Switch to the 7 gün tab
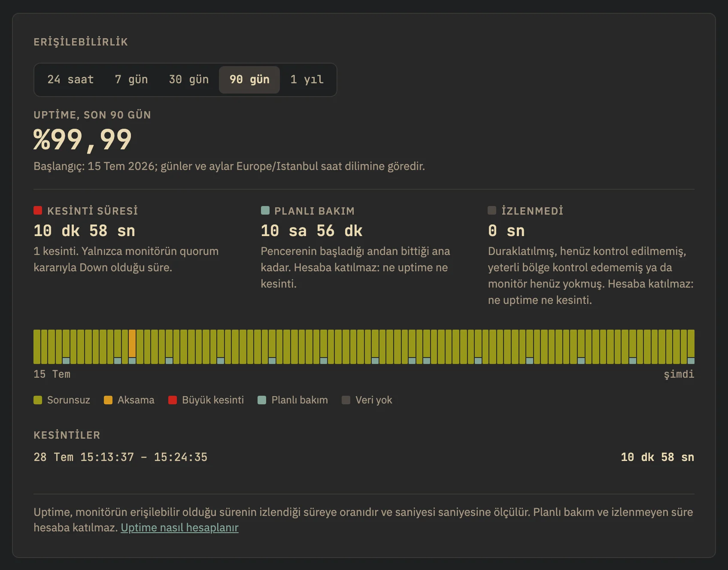The image size is (728, 570). [x=131, y=80]
